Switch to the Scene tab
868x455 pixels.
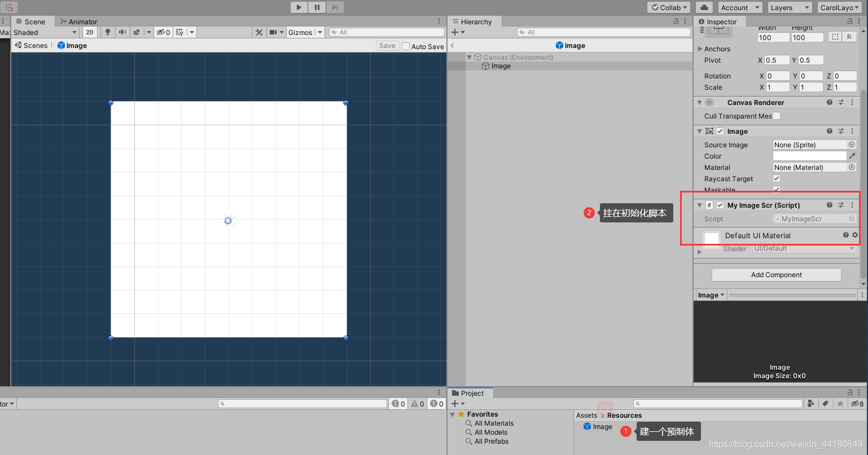pos(32,21)
